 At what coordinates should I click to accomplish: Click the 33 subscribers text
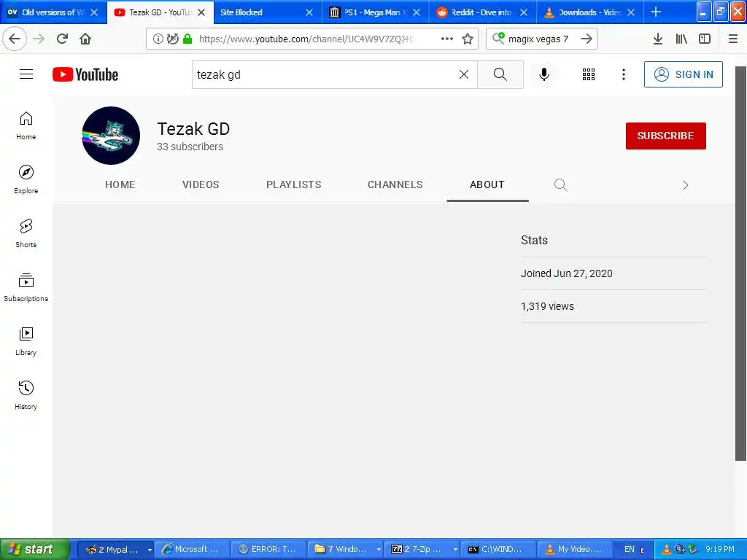coord(190,147)
